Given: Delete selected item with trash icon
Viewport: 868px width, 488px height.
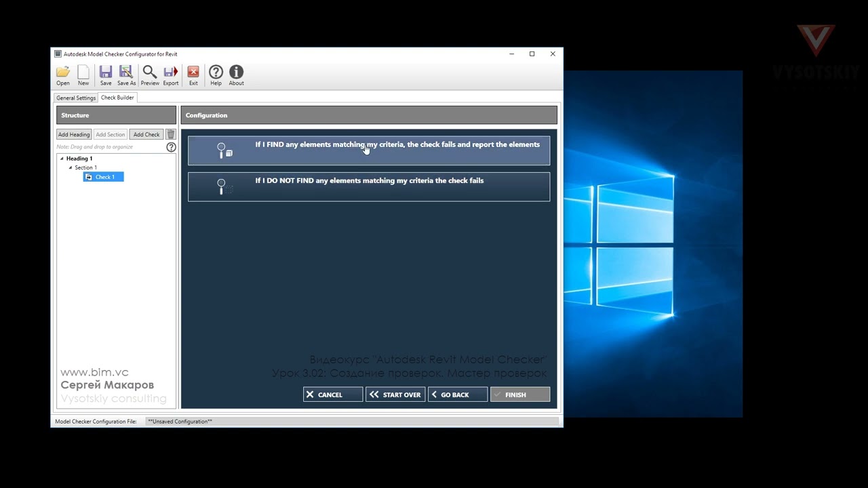Looking at the screenshot, I should (x=171, y=134).
